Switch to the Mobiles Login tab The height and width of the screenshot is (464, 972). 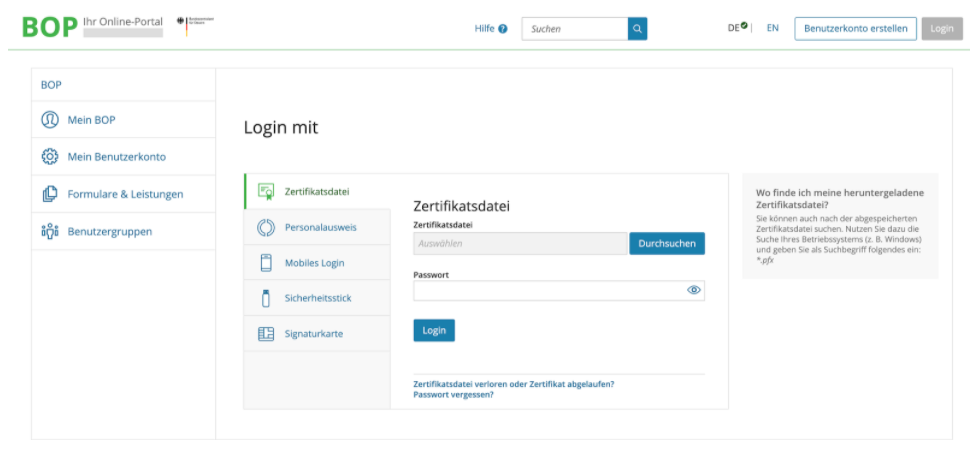tap(317, 263)
